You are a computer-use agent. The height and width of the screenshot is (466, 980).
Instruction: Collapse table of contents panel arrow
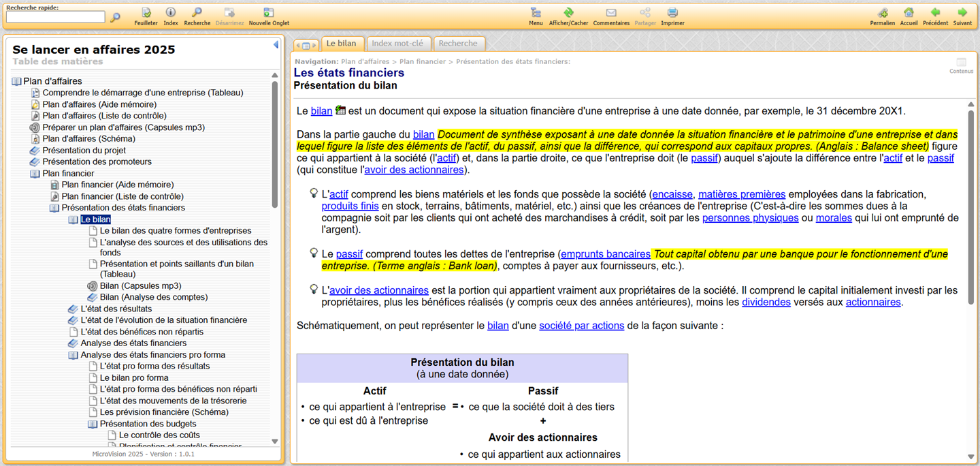point(276,45)
